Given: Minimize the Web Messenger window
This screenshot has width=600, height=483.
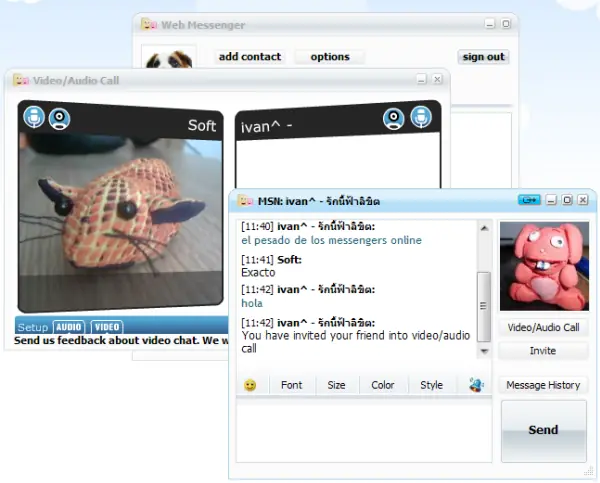Looking at the screenshot, I should 490,24.
